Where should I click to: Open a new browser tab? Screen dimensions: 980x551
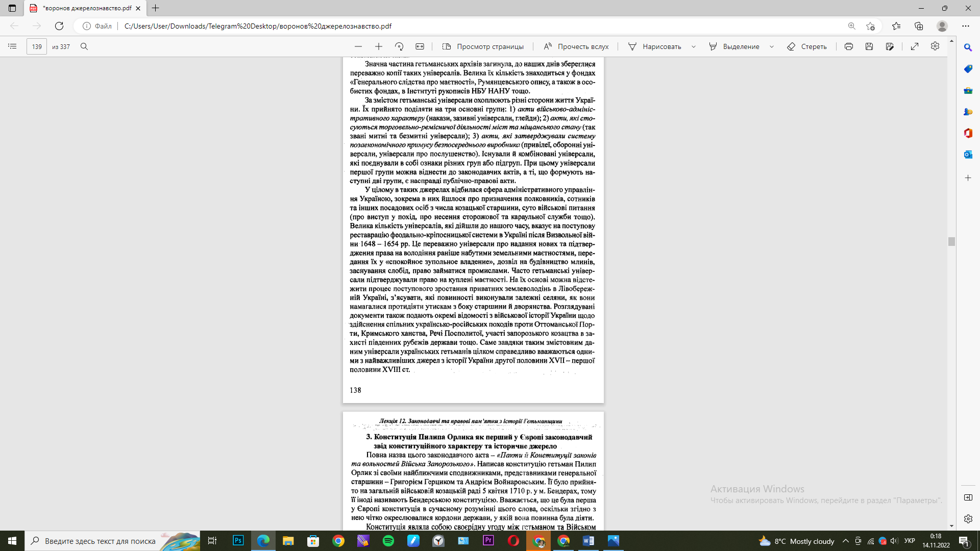(156, 8)
